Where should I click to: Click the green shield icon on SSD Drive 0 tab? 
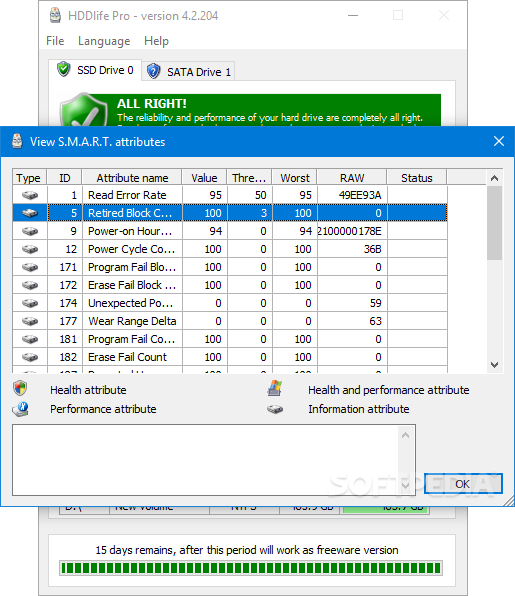click(x=63, y=69)
